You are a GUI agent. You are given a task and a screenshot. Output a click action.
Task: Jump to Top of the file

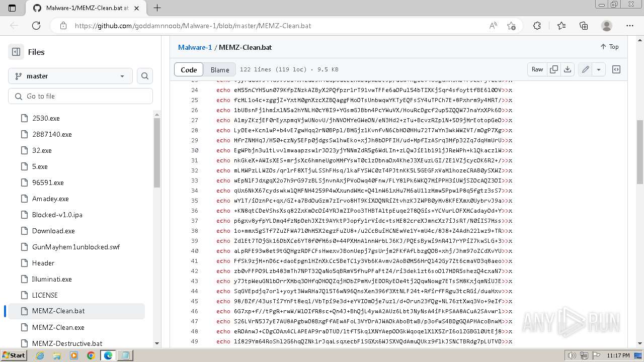(609, 47)
